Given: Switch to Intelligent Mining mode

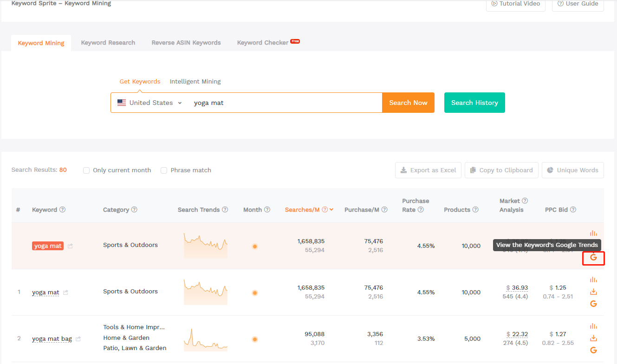Looking at the screenshot, I should [x=195, y=81].
